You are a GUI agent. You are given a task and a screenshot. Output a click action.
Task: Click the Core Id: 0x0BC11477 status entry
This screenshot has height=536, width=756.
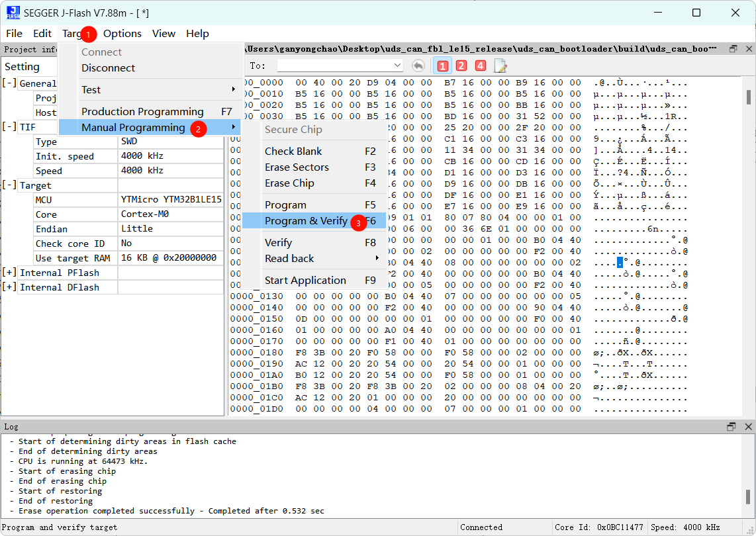coord(598,527)
